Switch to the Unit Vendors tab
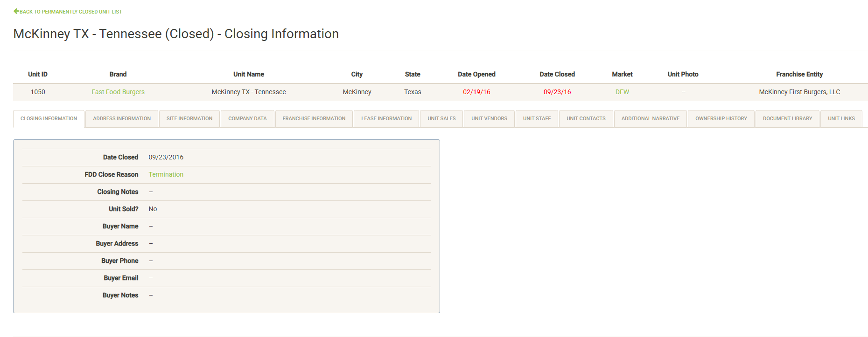868x337 pixels. point(489,118)
